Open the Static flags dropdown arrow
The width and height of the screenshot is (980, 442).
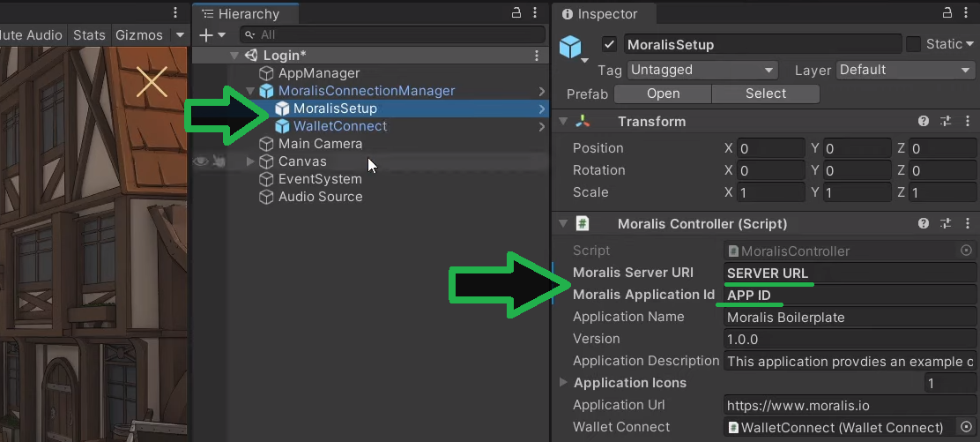coord(970,44)
